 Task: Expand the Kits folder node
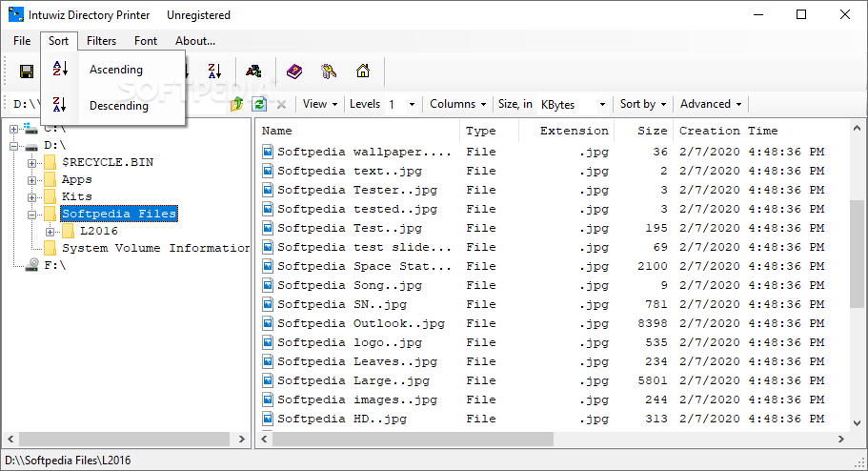click(x=32, y=197)
